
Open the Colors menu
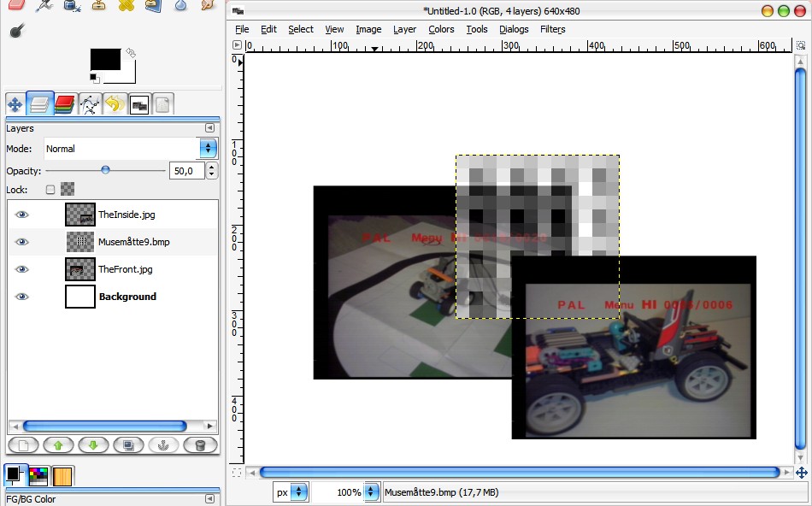441,29
